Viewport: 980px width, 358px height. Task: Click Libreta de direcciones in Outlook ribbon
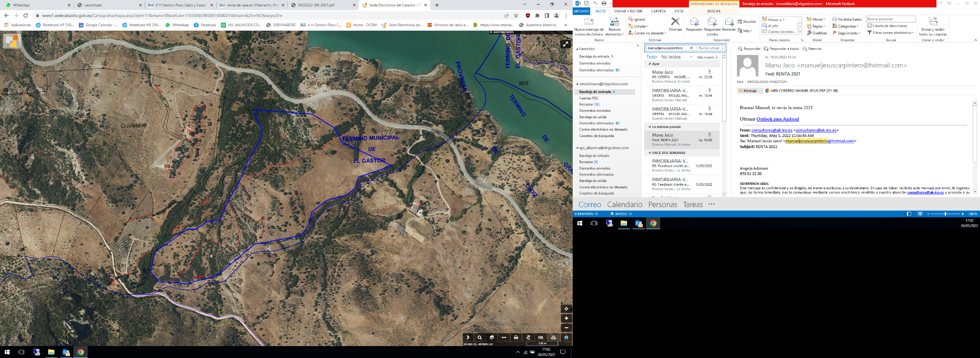coord(887,26)
